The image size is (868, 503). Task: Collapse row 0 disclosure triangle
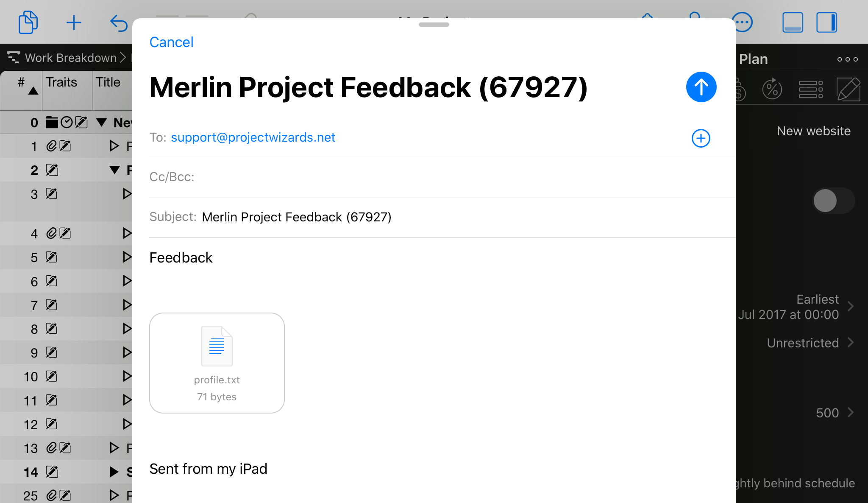(x=101, y=123)
